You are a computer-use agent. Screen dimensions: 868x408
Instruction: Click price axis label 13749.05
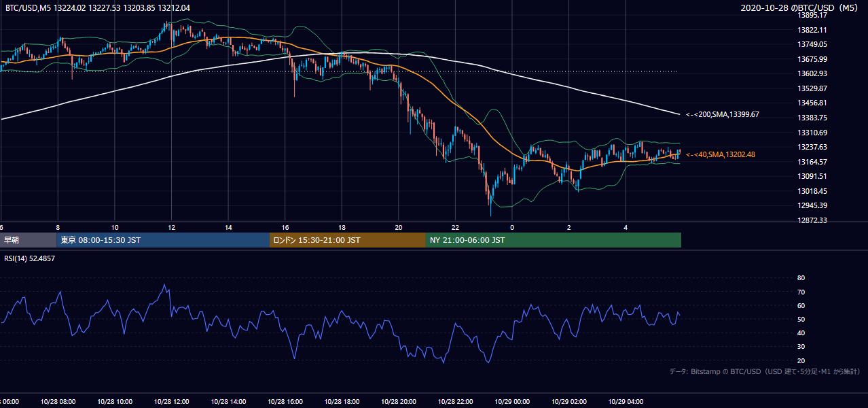(x=812, y=44)
